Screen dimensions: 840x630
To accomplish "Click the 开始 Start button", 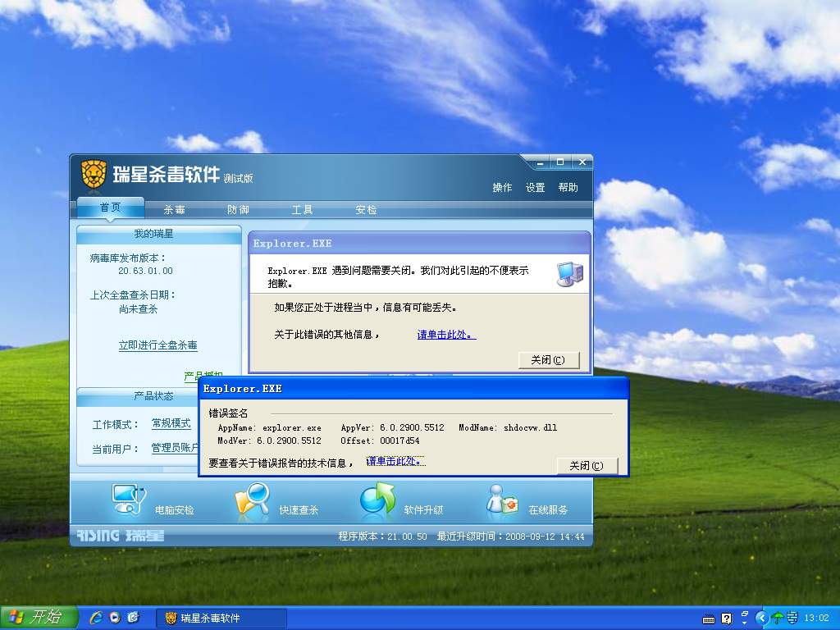I will pos(39,618).
